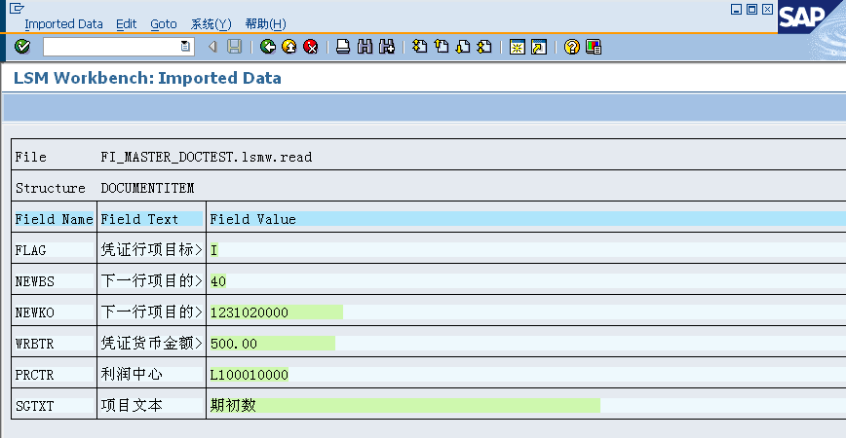Click the structure name DOCUMENTITEM

(x=147, y=188)
